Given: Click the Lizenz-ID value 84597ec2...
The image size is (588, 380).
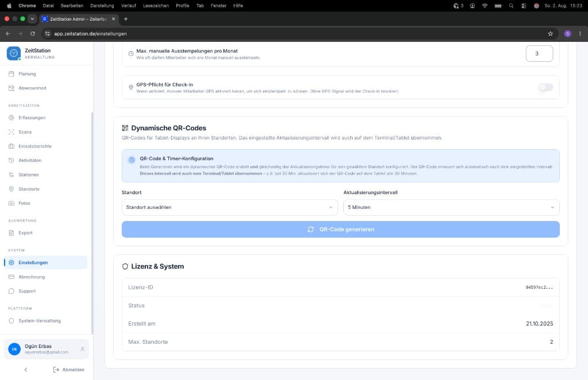Looking at the screenshot, I should pos(539,288).
